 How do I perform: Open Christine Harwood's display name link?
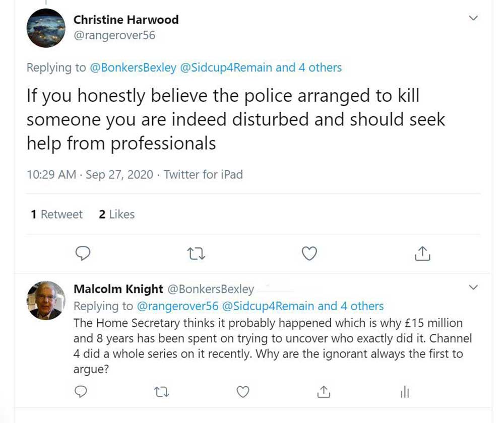[126, 20]
